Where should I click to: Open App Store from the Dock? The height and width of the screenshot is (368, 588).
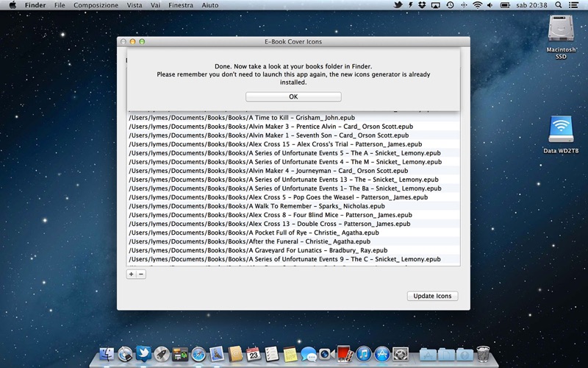point(381,354)
